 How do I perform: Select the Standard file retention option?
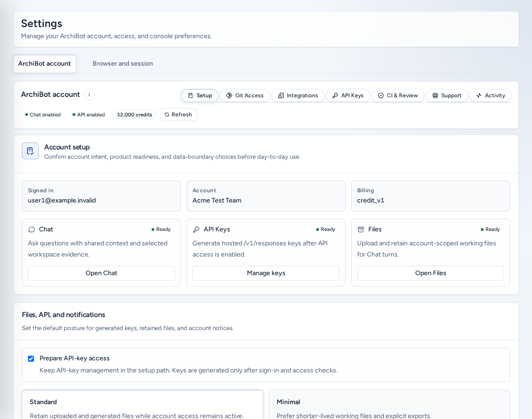tap(142, 405)
